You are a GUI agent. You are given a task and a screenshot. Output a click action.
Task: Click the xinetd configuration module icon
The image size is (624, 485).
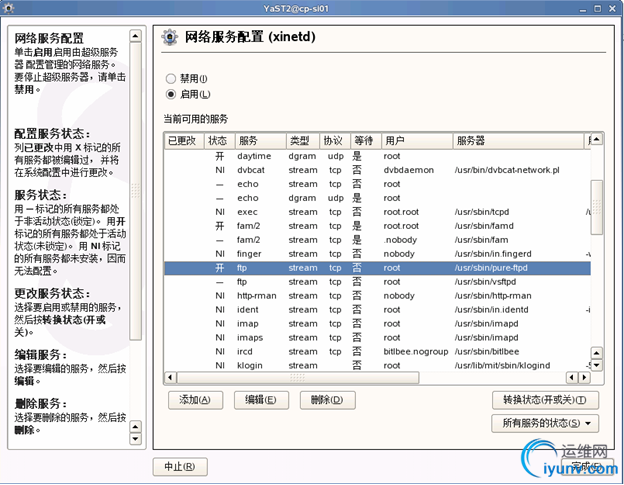(170, 37)
